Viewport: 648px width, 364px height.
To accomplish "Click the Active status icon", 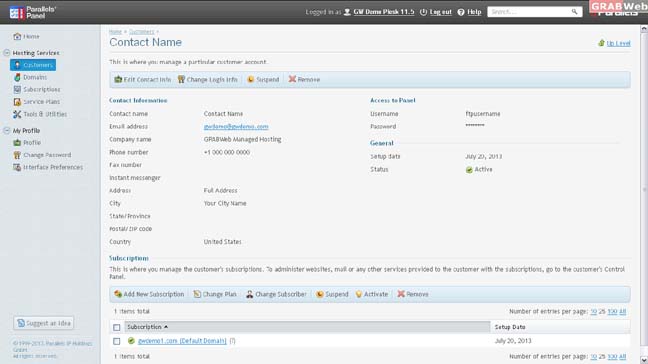I will (x=469, y=170).
